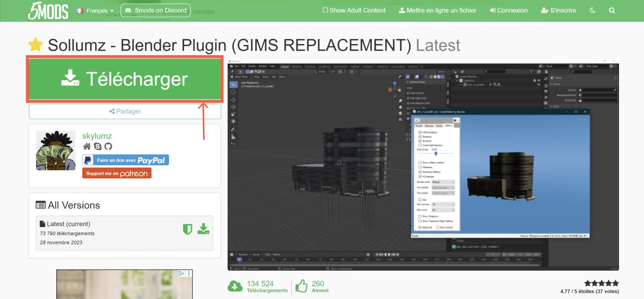Screen dimensions: 644x299
Task: Click Support me on Patreon
Action: coord(117,174)
